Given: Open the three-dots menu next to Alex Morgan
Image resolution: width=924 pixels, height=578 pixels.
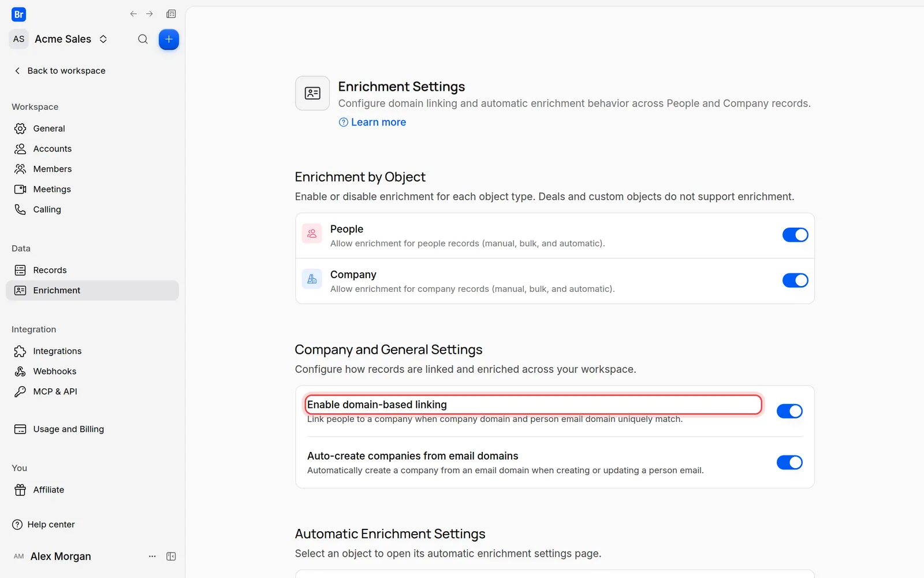Looking at the screenshot, I should click(152, 556).
